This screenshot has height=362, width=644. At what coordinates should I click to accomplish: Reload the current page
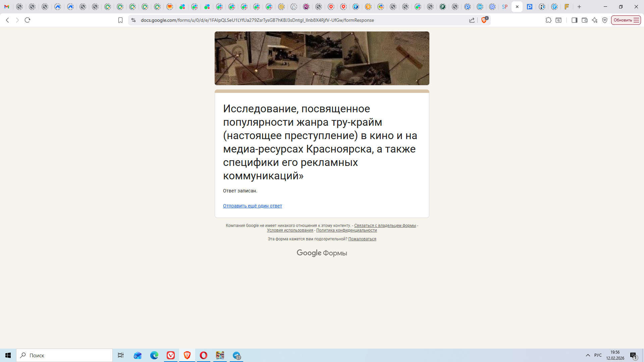pyautogui.click(x=28, y=20)
